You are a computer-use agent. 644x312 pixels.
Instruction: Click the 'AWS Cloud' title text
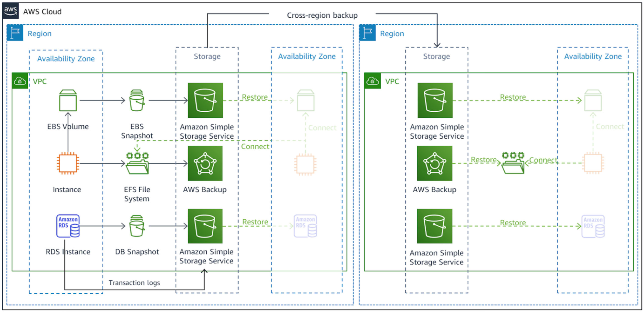click(42, 12)
